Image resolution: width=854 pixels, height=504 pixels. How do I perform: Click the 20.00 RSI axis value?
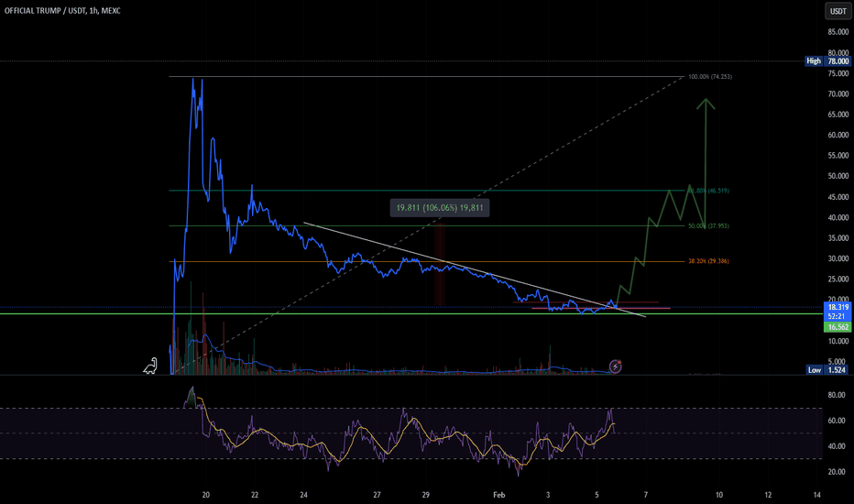click(x=837, y=472)
